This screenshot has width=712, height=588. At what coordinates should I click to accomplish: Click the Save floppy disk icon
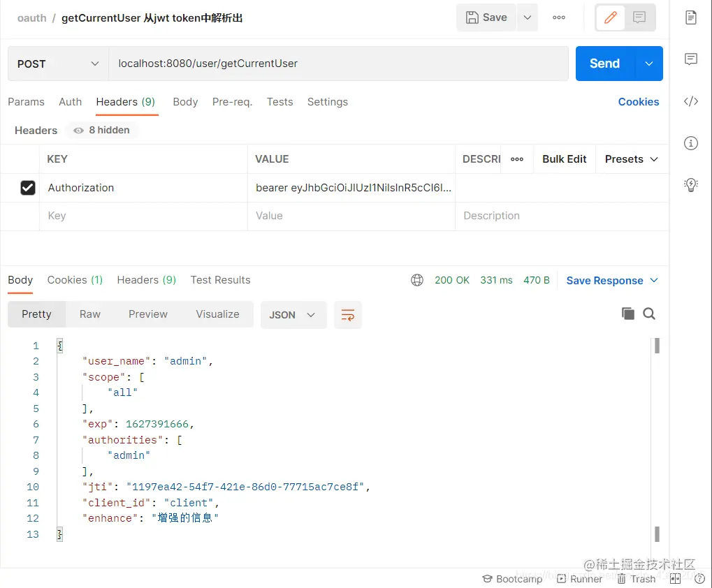point(472,17)
